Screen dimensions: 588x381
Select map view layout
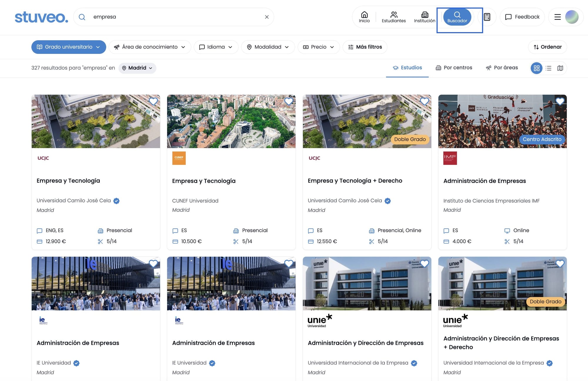coord(560,68)
